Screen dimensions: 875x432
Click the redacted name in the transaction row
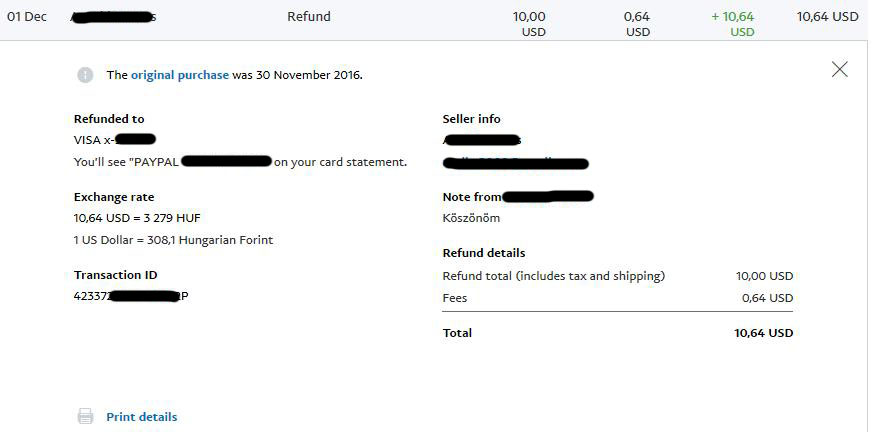click(113, 17)
